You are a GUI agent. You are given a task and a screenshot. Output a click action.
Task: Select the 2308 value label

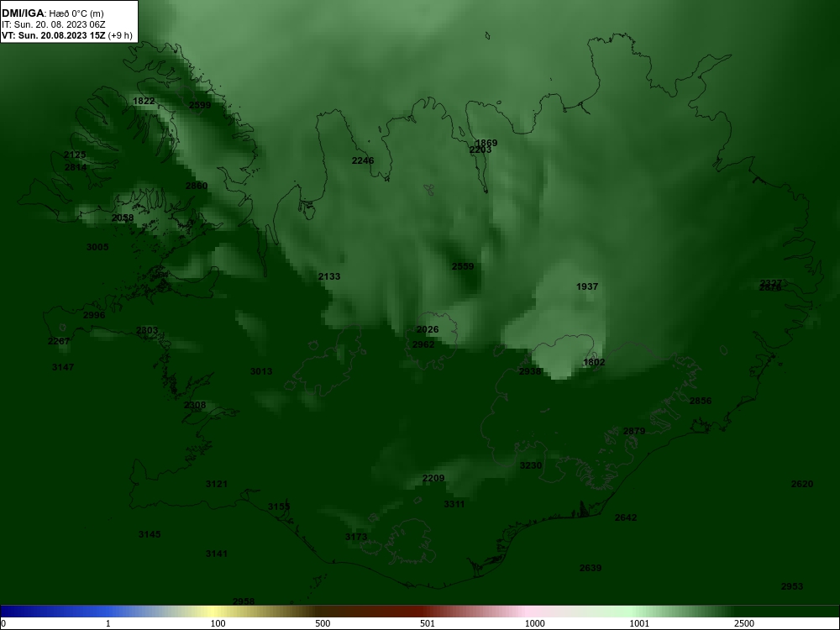(195, 406)
